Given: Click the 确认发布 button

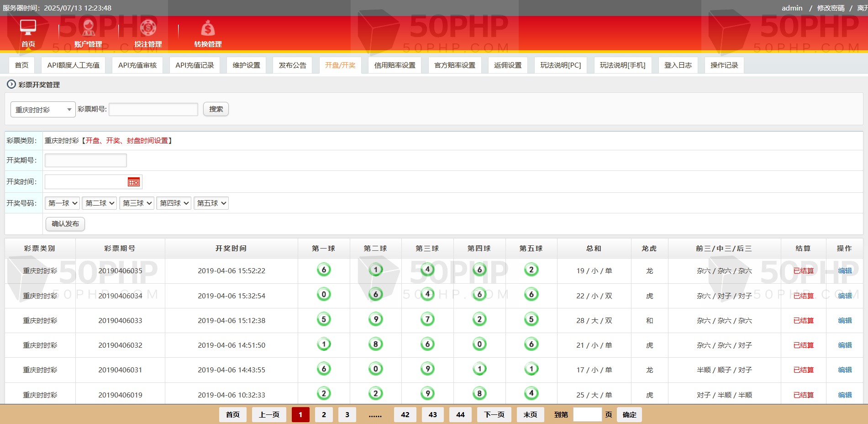Looking at the screenshot, I should pos(65,224).
